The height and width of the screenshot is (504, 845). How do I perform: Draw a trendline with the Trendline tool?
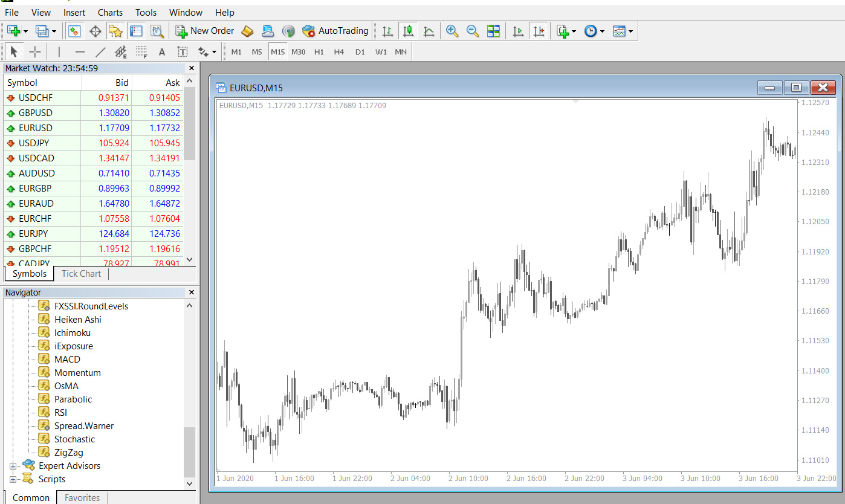coord(100,52)
